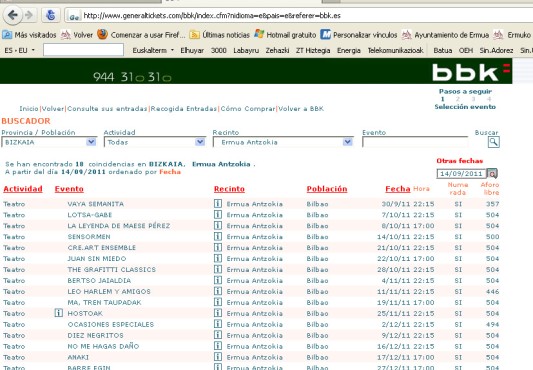Open Cómo Comprar link
This screenshot has height=370, width=533.
point(248,109)
